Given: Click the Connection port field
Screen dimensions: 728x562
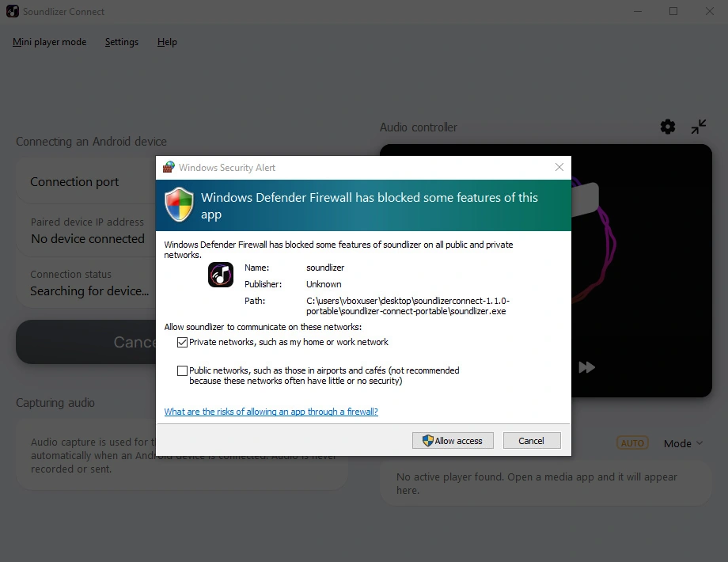Looking at the screenshot, I should (x=86, y=181).
